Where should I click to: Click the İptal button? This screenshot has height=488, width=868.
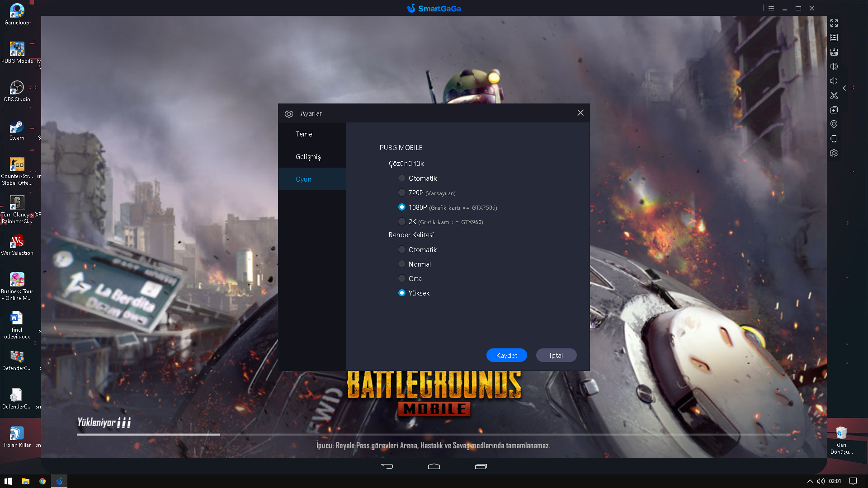[556, 356]
